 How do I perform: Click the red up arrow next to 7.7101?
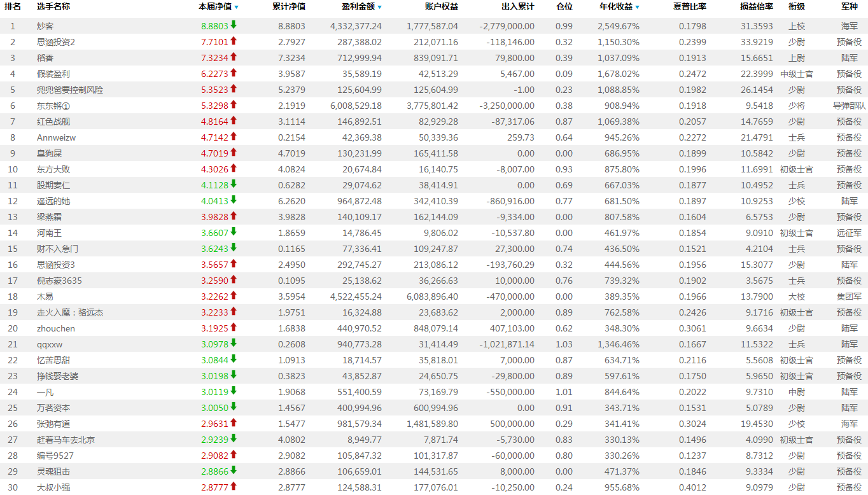click(234, 41)
